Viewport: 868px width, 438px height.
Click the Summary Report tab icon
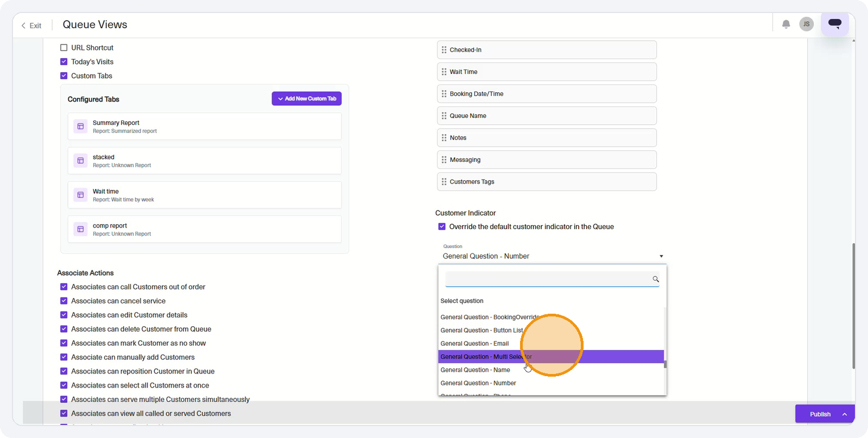(80, 126)
